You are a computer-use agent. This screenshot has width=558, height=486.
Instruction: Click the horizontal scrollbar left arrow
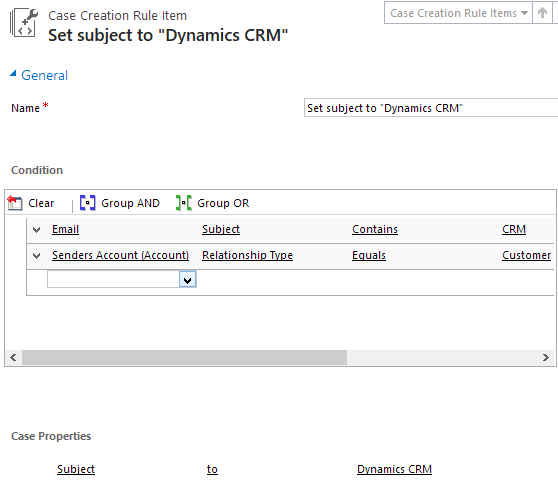13,357
